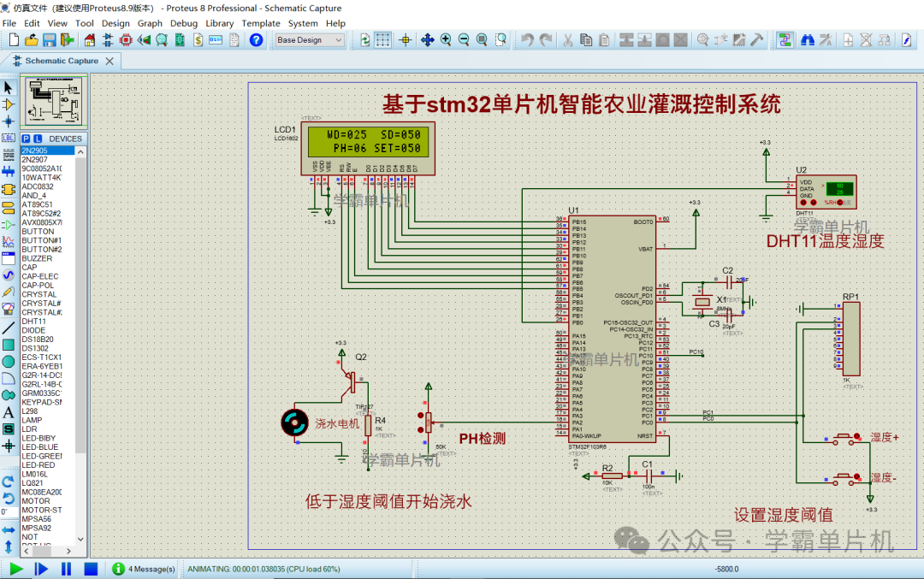Activate the Selection arrow tool
The width and height of the screenshot is (924, 579).
point(9,86)
